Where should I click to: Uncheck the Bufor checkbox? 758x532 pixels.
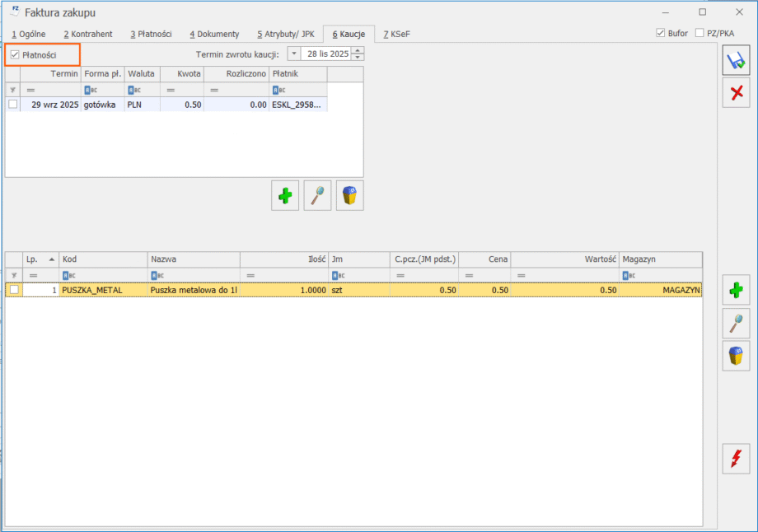click(660, 34)
